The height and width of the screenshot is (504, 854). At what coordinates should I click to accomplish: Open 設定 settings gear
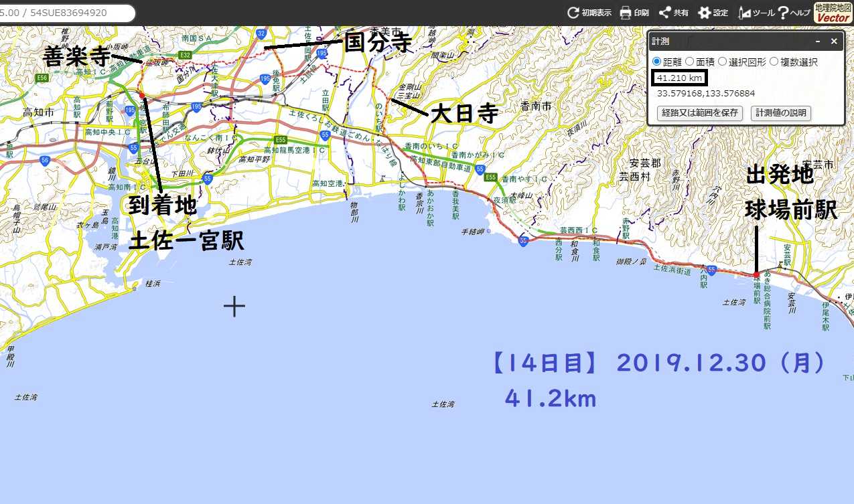click(704, 13)
